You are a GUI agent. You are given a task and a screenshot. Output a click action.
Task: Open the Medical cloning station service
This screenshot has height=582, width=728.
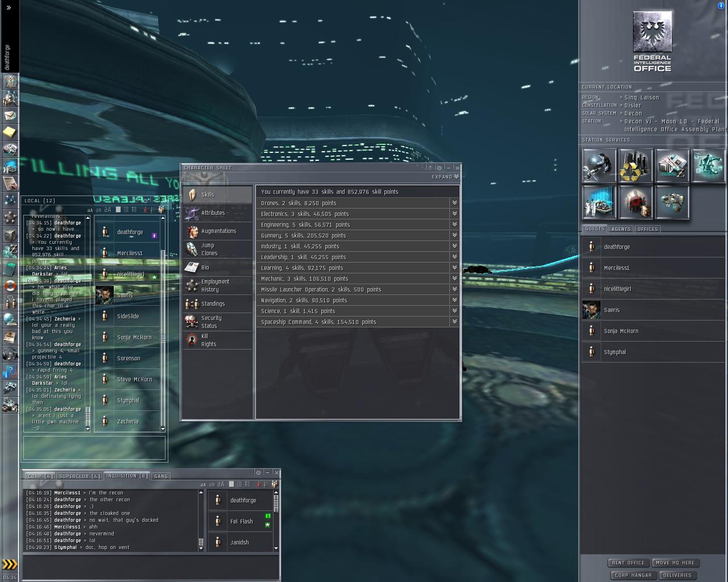[x=709, y=165]
